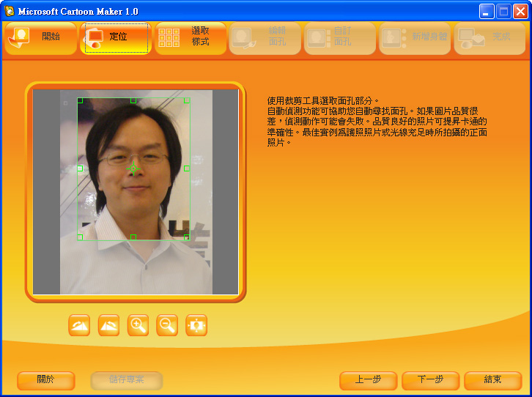The image size is (532, 397).
Task: Click the disabled 自訂面孔 tab
Action: pyautogui.click(x=340, y=38)
